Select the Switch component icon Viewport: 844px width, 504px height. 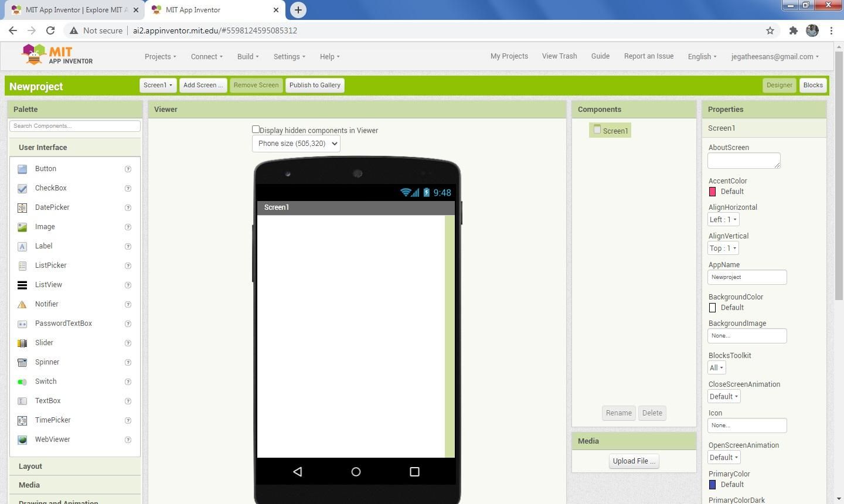[22, 382]
